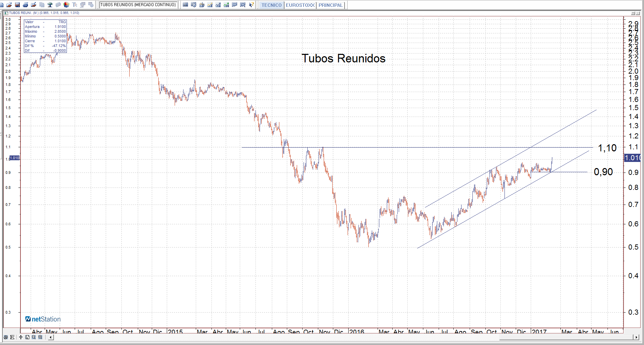The height and width of the screenshot is (345, 644).
Task: Open a file using the folder icon
Action: point(9,5)
